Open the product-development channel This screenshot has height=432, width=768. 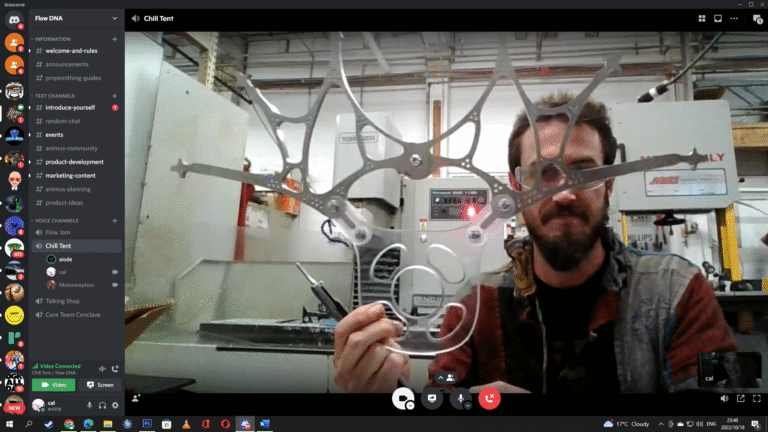click(x=74, y=162)
